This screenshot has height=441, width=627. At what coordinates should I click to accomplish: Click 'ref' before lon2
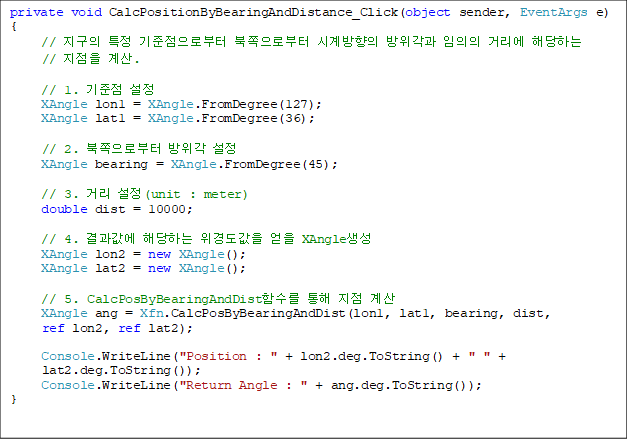(53, 328)
